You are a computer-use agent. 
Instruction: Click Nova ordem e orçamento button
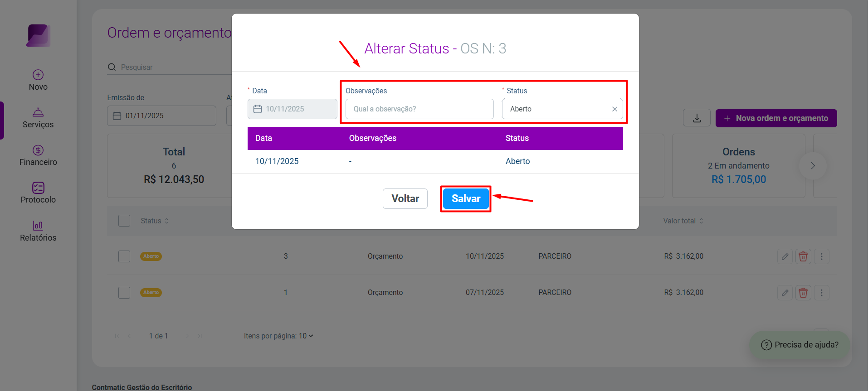[776, 118]
